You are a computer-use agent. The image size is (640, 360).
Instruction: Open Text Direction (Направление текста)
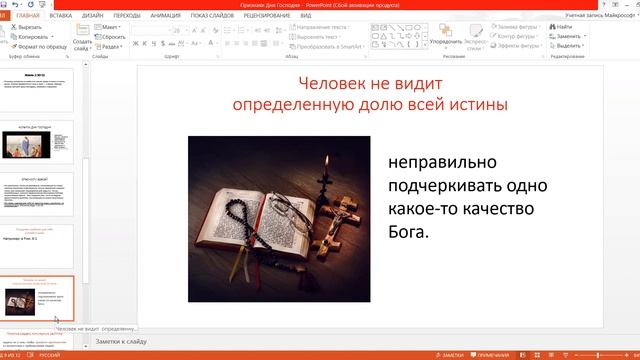pyautogui.click(x=320, y=27)
